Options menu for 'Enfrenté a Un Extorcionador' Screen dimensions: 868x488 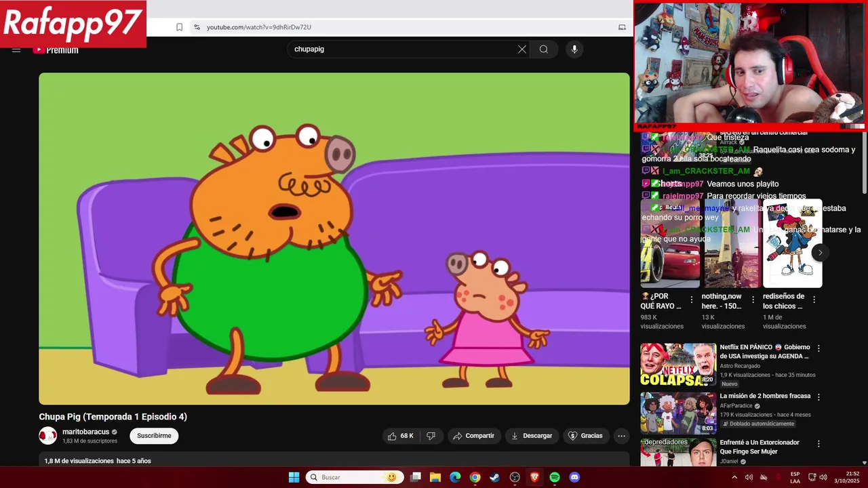[818, 444]
